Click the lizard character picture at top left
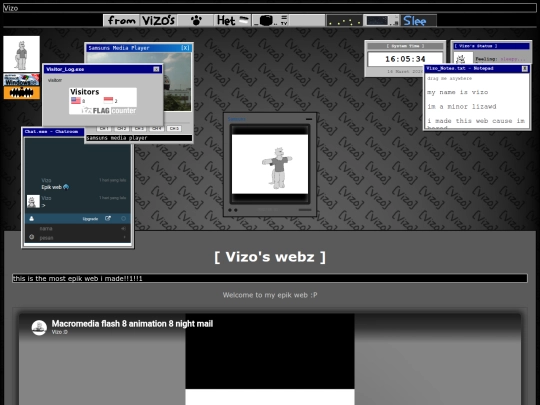This screenshot has width=540, height=405. coord(21,54)
